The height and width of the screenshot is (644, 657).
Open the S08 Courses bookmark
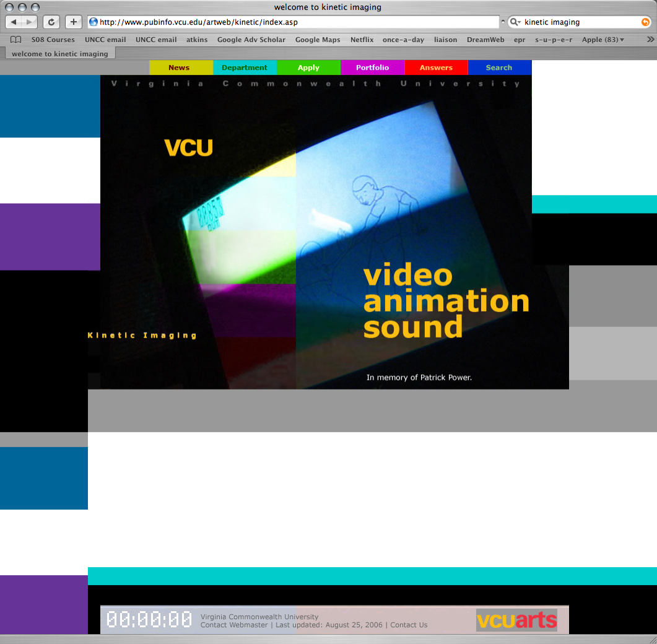click(53, 40)
